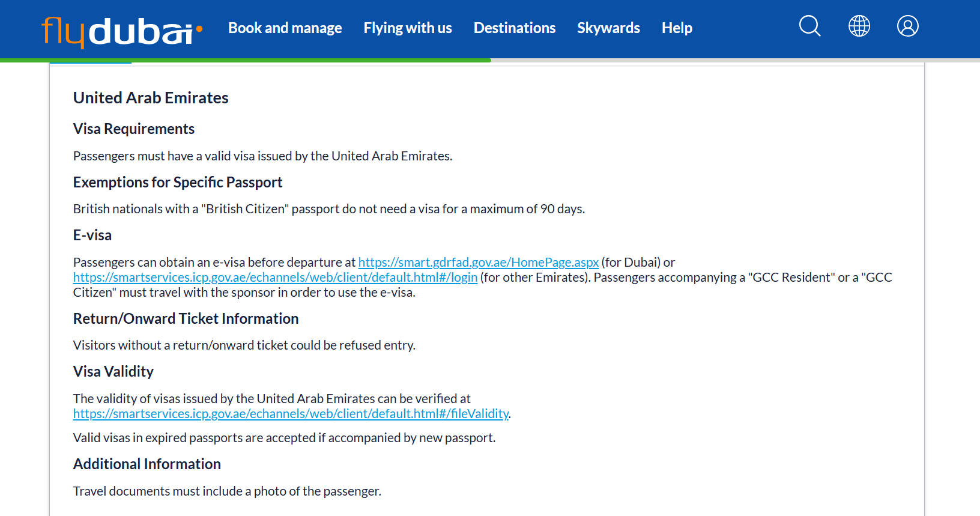The width and height of the screenshot is (980, 516).
Task: Follow the smart.gdrfad.gov.ae HomePage link
Action: (x=479, y=263)
